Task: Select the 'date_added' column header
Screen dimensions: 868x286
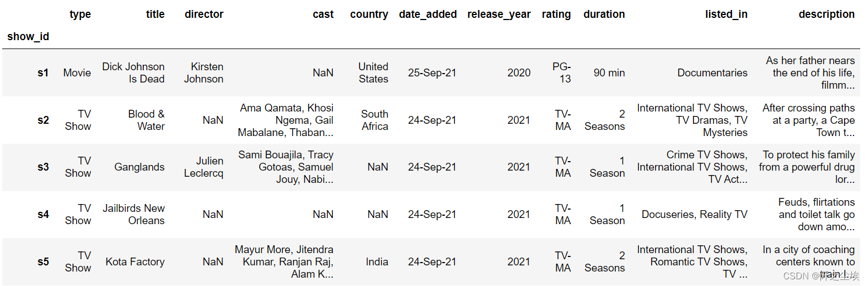Action: click(x=428, y=14)
